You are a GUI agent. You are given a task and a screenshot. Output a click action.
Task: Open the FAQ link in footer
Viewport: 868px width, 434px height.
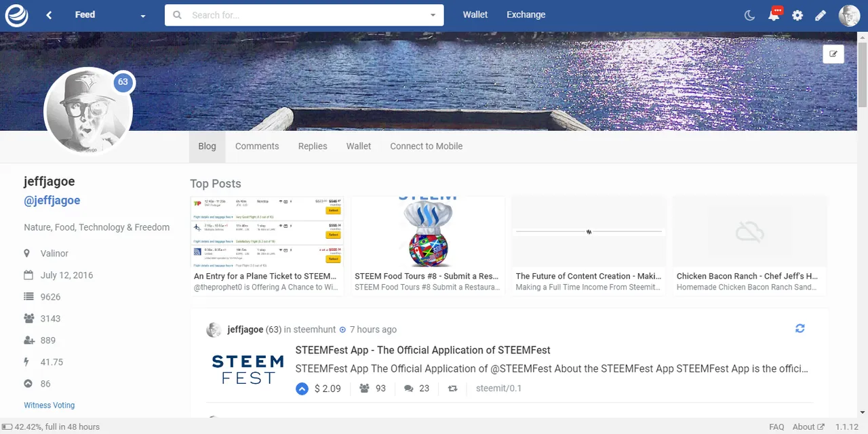pos(776,427)
